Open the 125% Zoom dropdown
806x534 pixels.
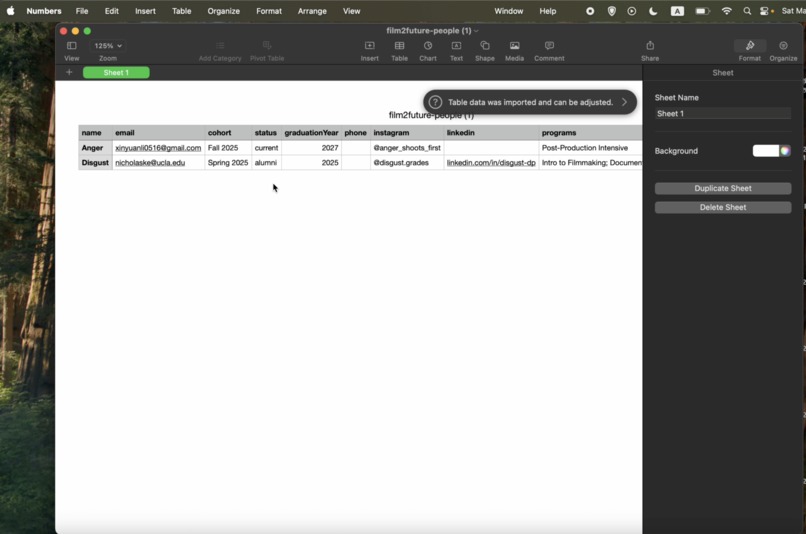click(108, 46)
